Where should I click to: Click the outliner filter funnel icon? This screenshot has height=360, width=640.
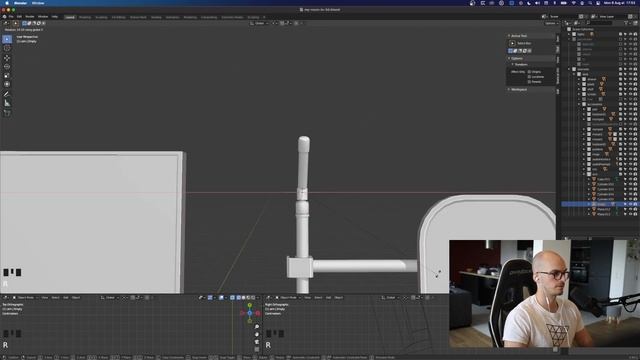pyautogui.click(x=627, y=23)
